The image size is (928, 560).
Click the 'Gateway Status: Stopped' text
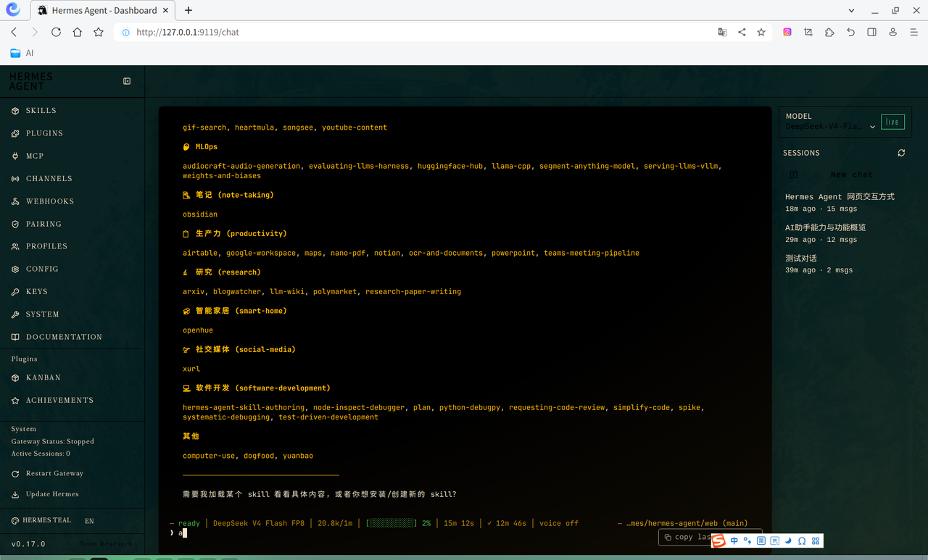pos(52,441)
